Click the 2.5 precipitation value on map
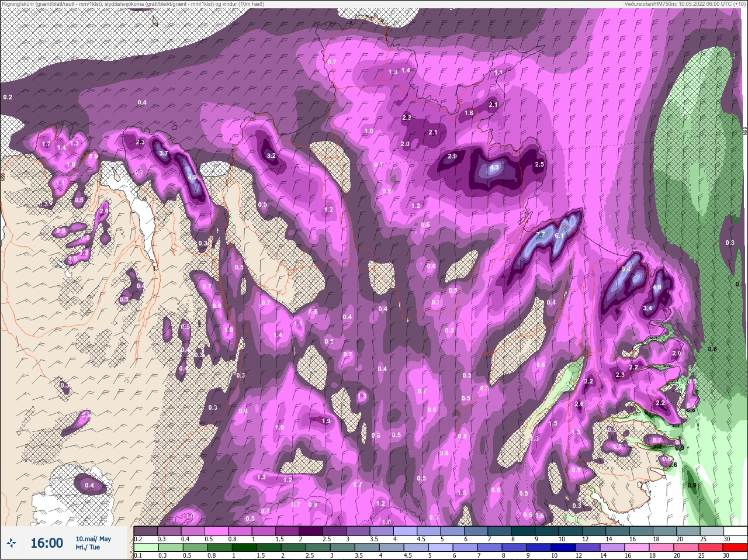The height and width of the screenshot is (560, 748). 539,164
